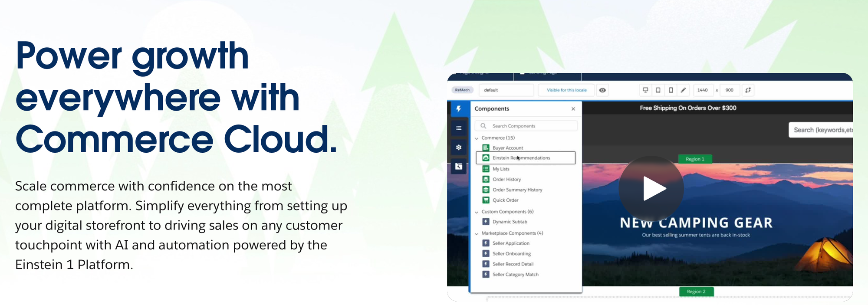Image resolution: width=868 pixels, height=305 pixels.
Task: Click the Components panel title
Action: coord(492,109)
